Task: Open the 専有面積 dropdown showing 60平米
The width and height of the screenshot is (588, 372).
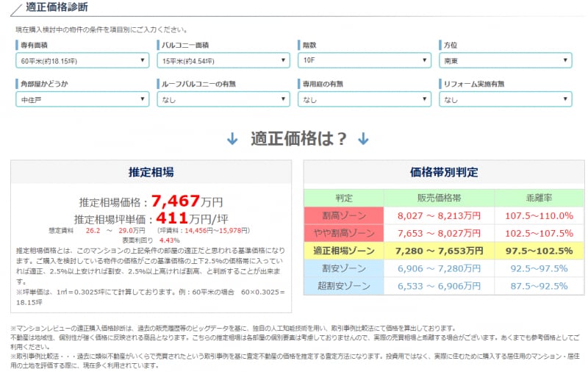Action: (x=82, y=60)
